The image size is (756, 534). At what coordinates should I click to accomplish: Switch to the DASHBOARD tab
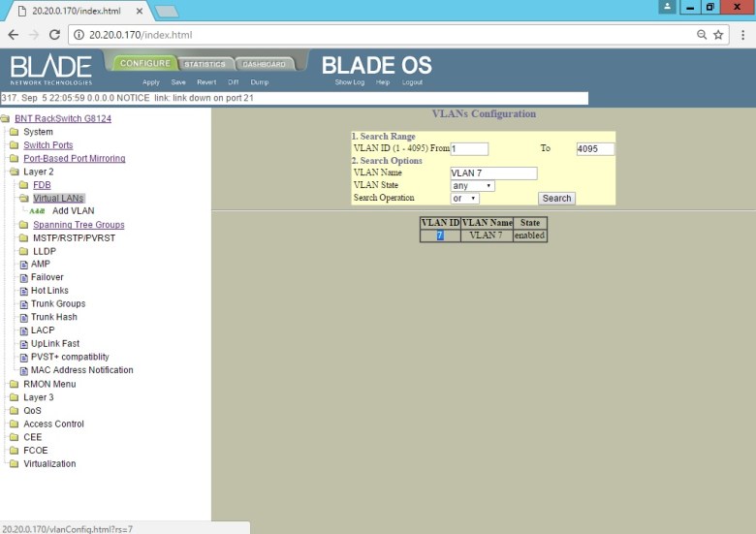point(265,64)
